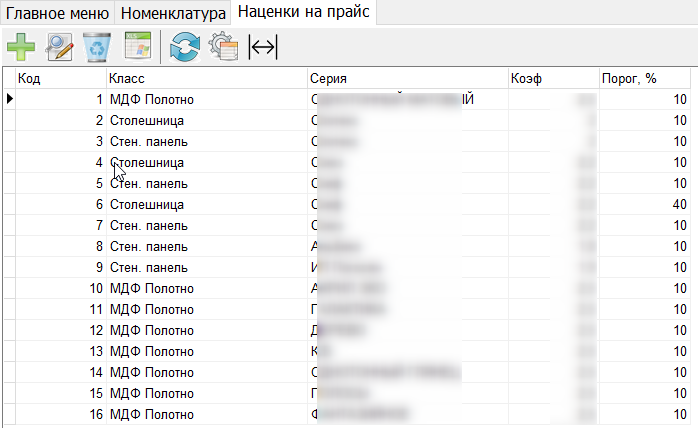Click the current row indicator arrow
The width and height of the screenshot is (698, 428).
coord(9,99)
